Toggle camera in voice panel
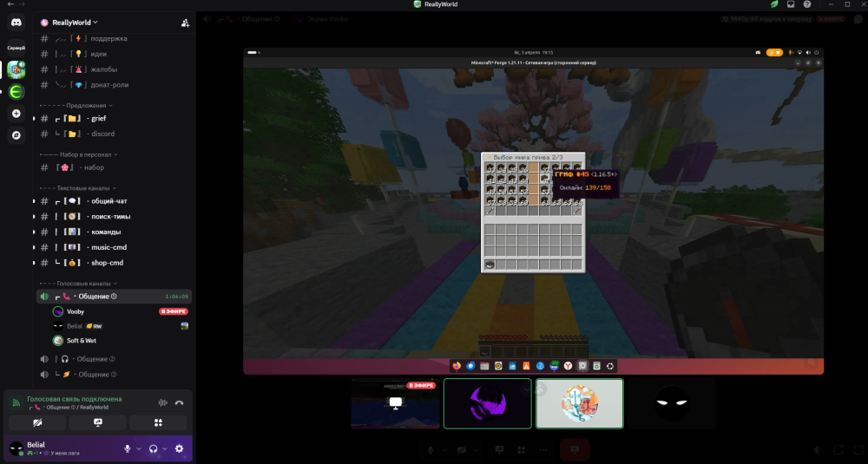868x464 pixels. (37, 422)
